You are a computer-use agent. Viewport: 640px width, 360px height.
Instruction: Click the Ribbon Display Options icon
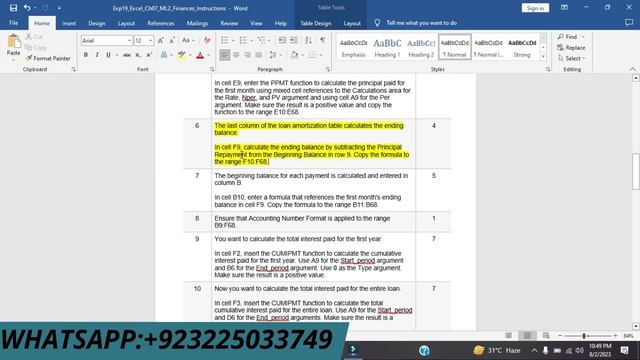564,7
